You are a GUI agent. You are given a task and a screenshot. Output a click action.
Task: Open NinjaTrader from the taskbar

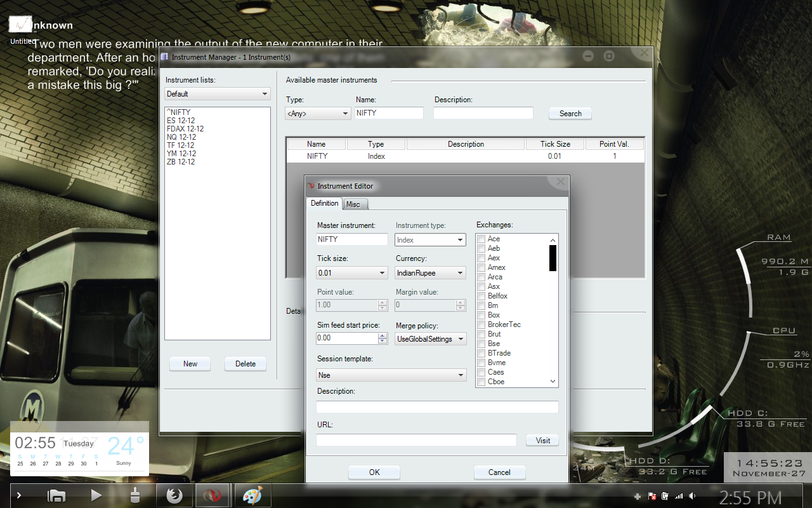coord(213,495)
